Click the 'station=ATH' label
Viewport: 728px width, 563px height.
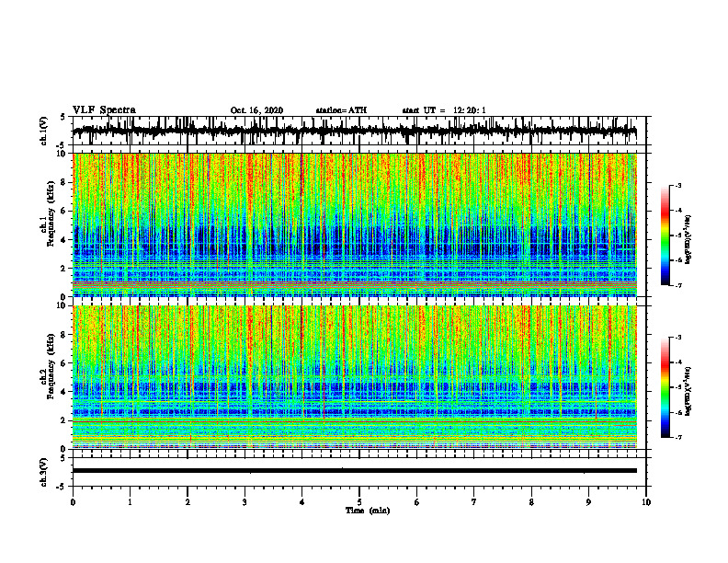coord(341,110)
